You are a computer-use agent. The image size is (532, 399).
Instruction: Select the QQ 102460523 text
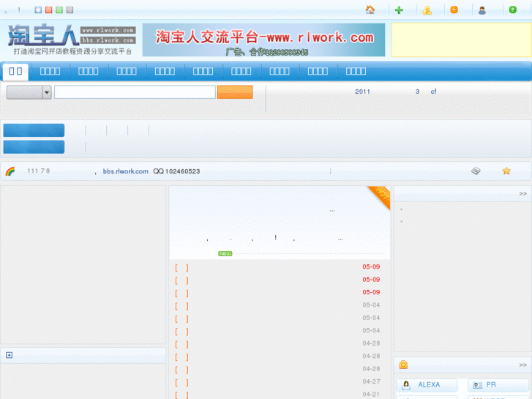[176, 171]
